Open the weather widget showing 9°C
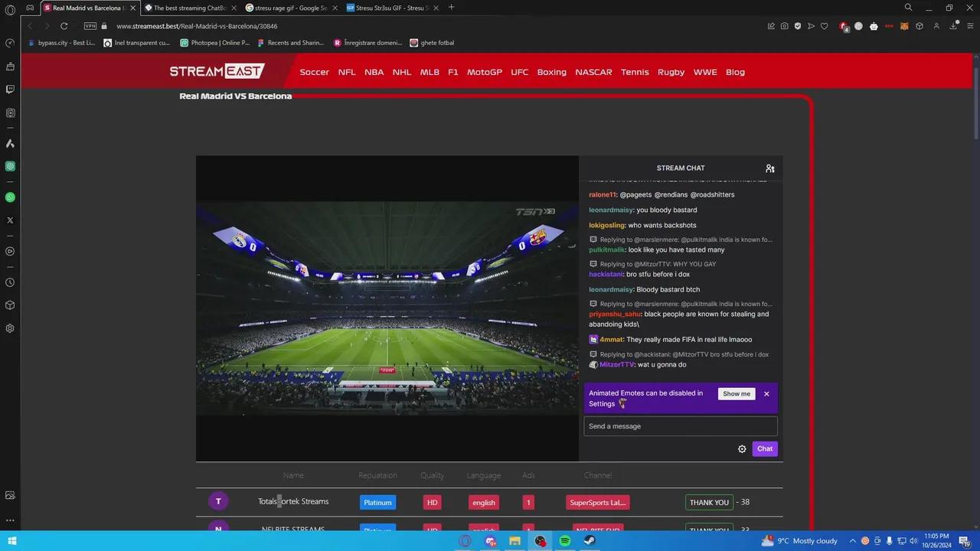980x551 pixels. [800, 541]
